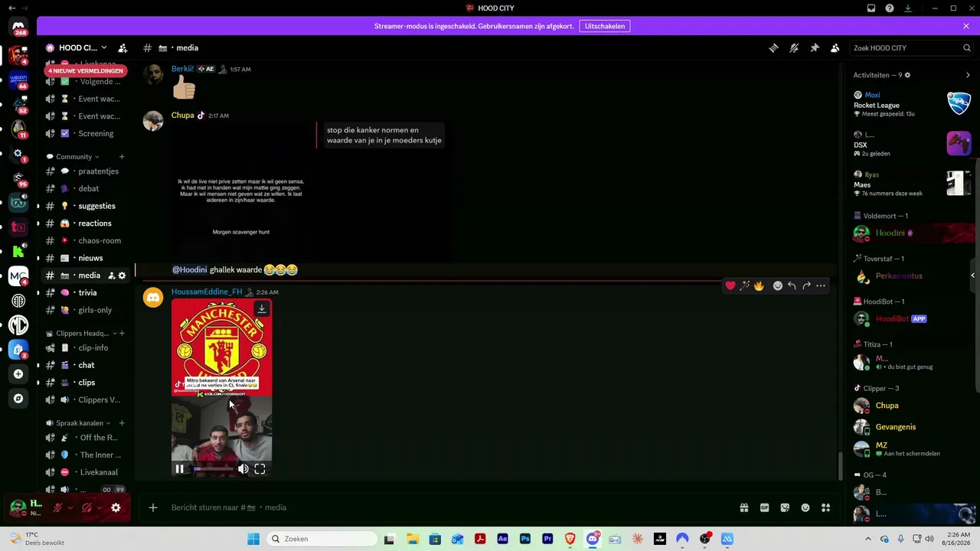
Task: Open Discord app in Windows taskbar
Action: (593, 539)
